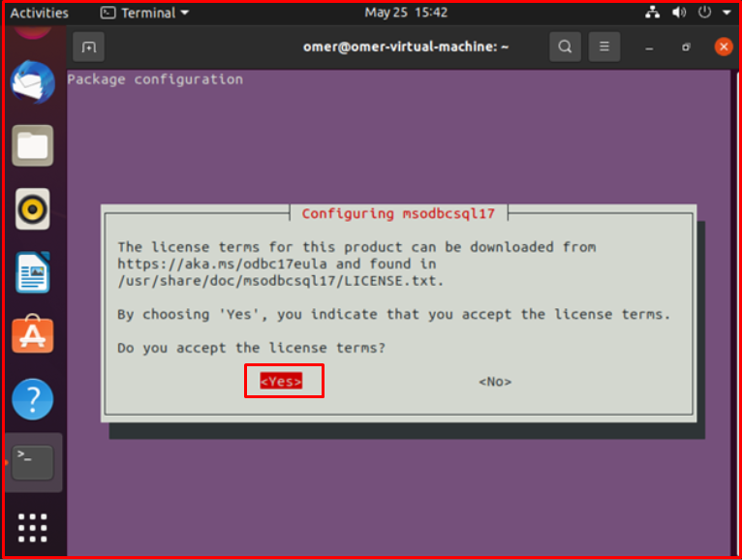Select the <Yes> option to accept license

point(281,381)
